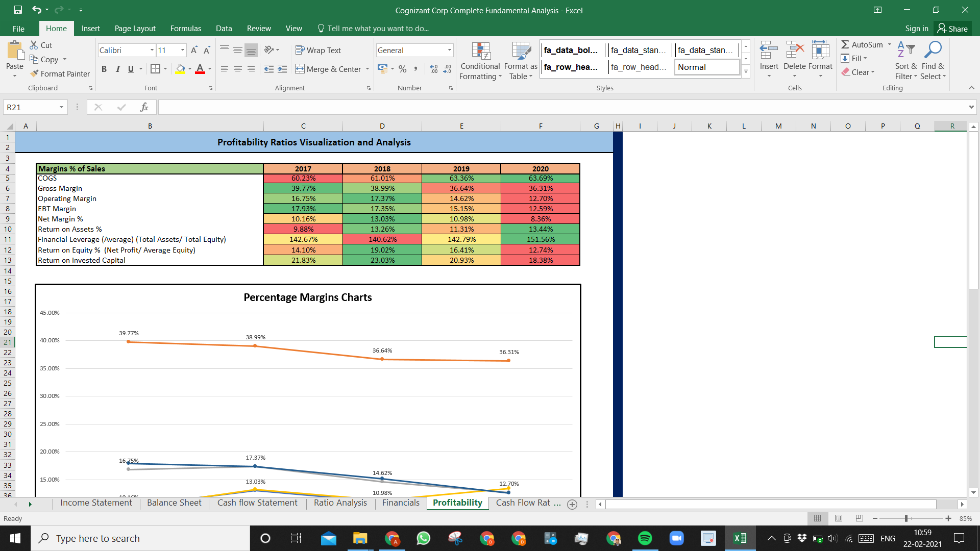
Task: Click Decrease Font Size icon
Action: (207, 50)
